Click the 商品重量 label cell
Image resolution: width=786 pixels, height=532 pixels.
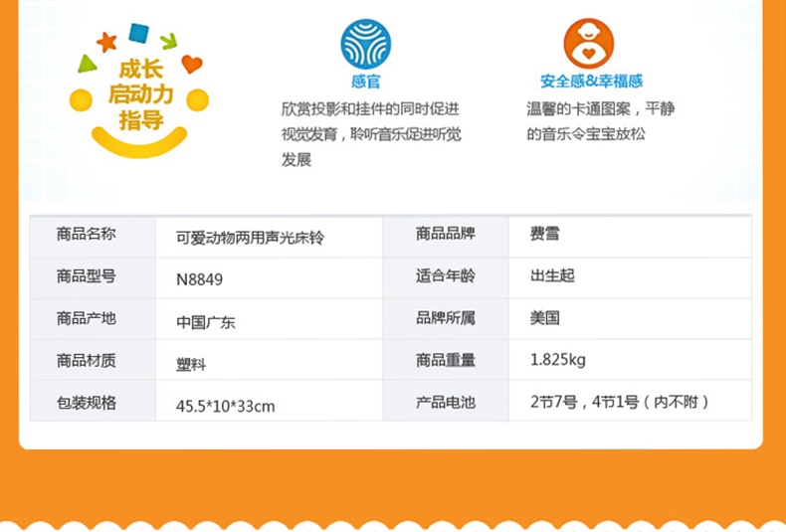446,360
